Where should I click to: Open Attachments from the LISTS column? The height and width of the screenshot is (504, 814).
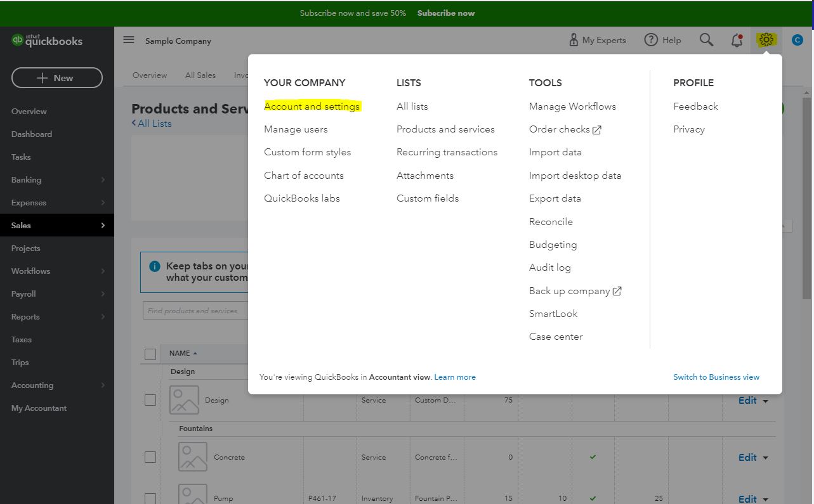click(425, 176)
